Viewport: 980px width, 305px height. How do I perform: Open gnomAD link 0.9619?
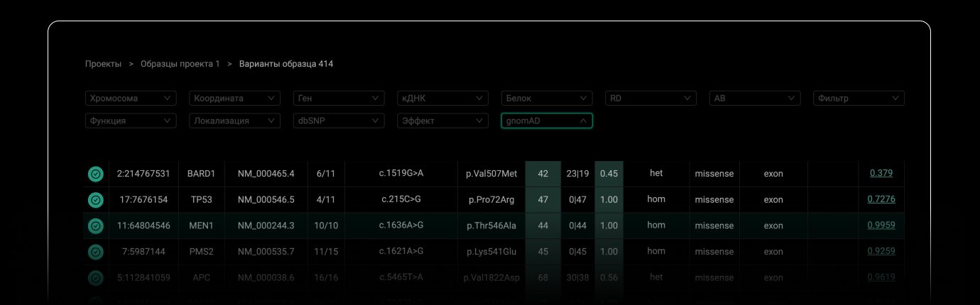point(881,277)
